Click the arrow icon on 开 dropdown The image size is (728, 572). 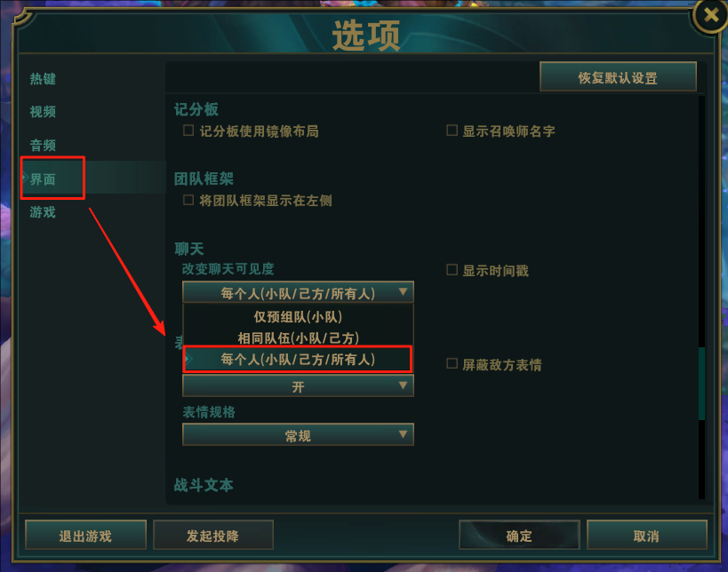(x=403, y=385)
